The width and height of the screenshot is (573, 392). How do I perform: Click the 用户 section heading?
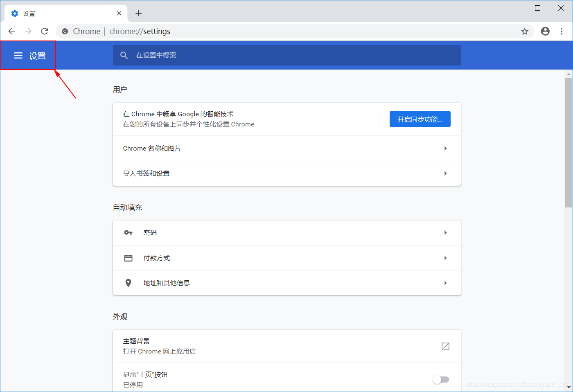point(120,90)
